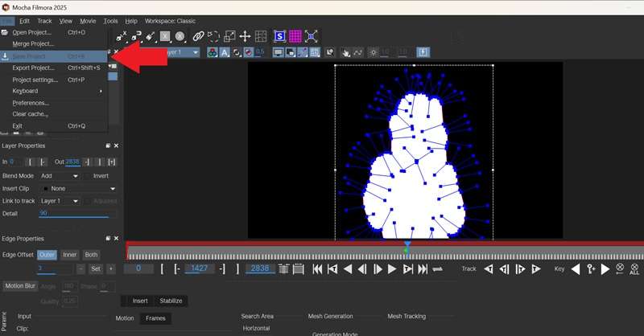Track backward using the Track arrow
Screen dimensions: 644x336
point(489,269)
